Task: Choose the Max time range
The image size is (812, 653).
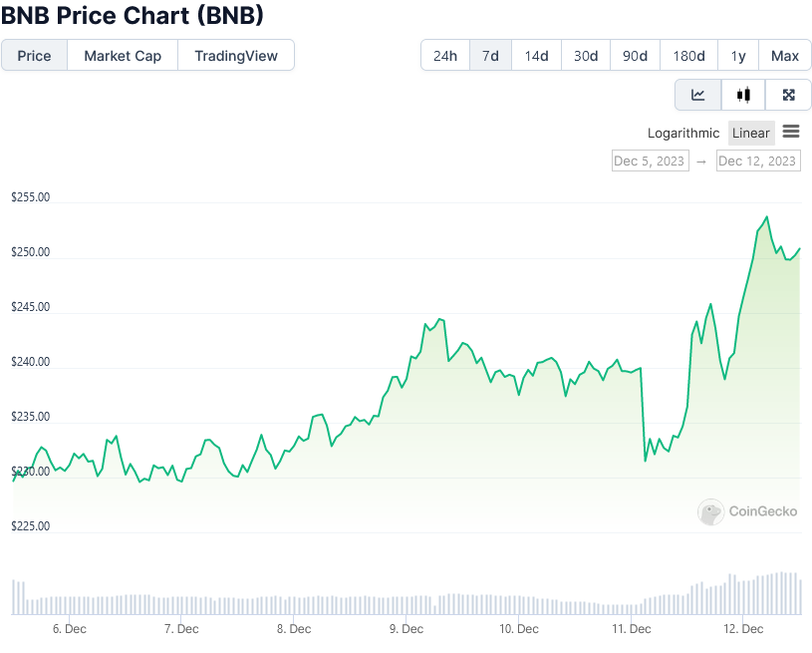Action: coord(785,56)
